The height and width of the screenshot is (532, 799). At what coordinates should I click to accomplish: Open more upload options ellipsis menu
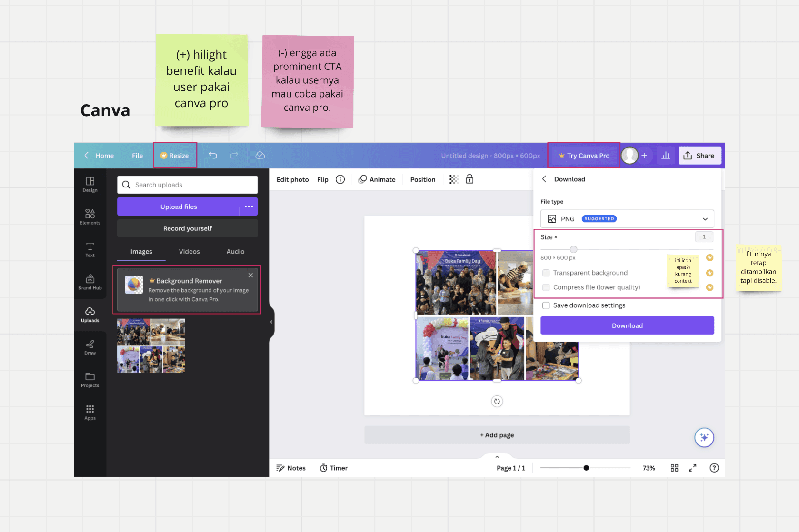[249, 207]
